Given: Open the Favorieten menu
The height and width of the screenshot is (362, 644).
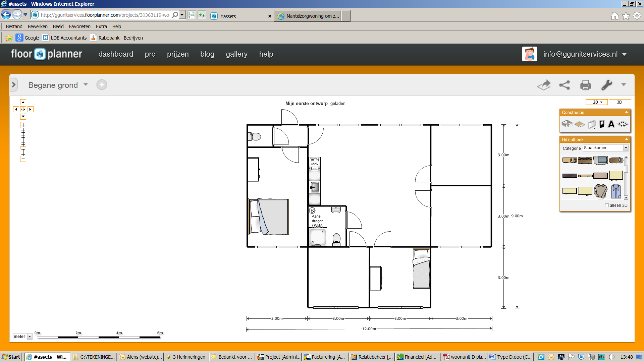Looking at the screenshot, I should tap(79, 26).
